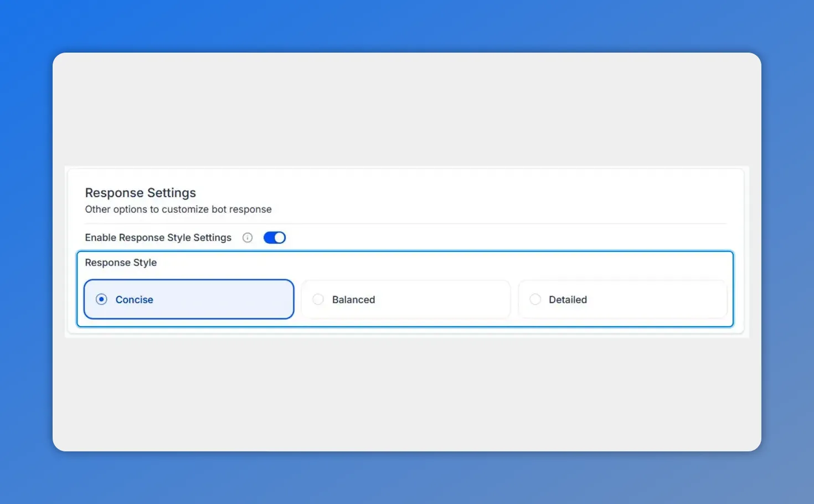814x504 pixels.
Task: Disable the Enable Response Style Settings toggle
Action: click(274, 237)
